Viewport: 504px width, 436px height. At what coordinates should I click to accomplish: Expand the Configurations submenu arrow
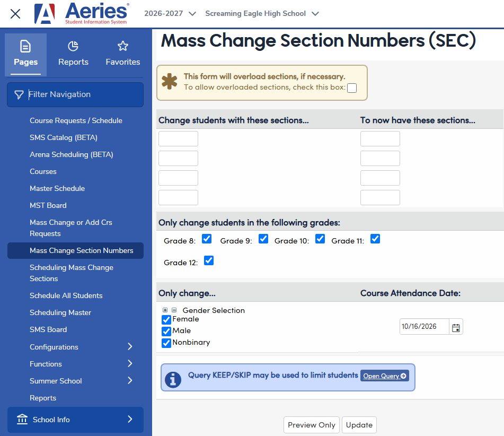tap(130, 346)
